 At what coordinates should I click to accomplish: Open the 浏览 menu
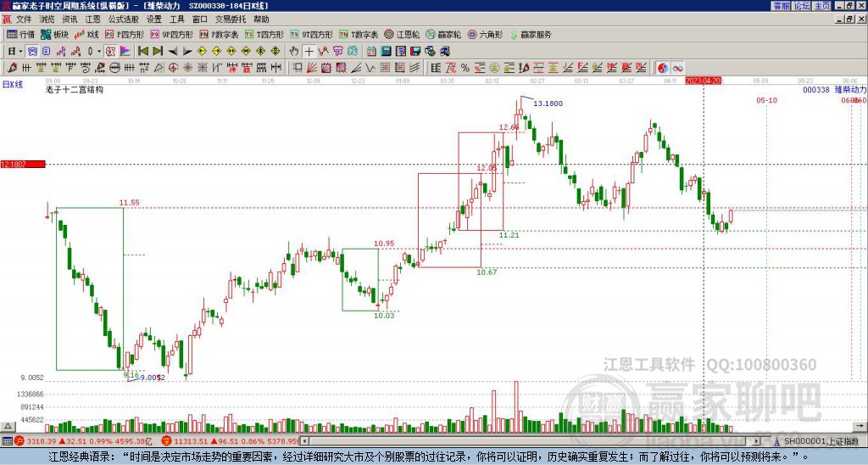[x=47, y=20]
